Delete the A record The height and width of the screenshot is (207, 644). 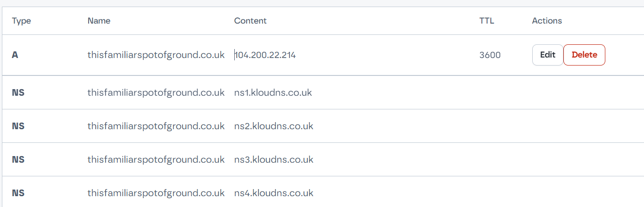584,55
